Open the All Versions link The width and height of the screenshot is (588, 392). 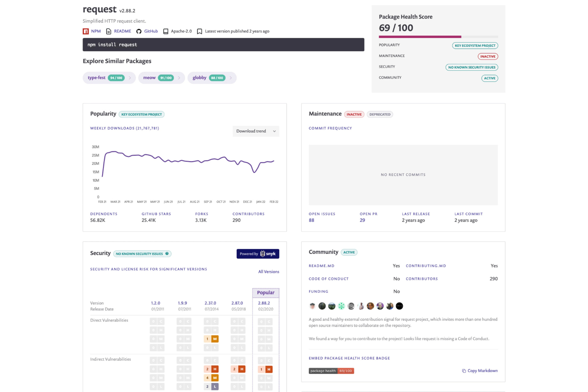tap(269, 272)
